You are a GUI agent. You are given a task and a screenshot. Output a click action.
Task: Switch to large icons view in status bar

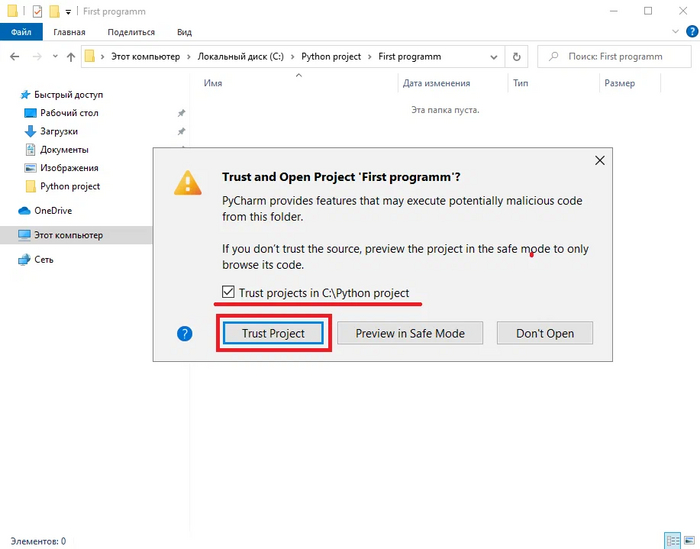tap(690, 541)
